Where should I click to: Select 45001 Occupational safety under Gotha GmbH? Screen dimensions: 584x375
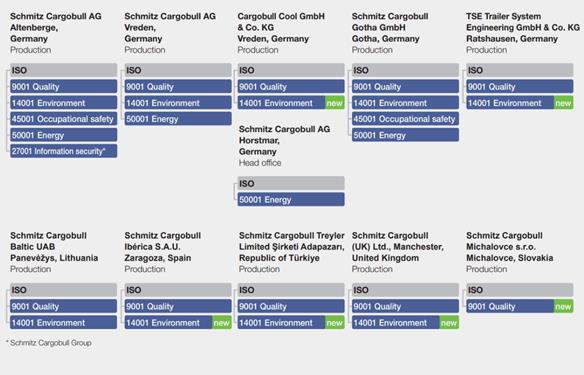click(405, 119)
